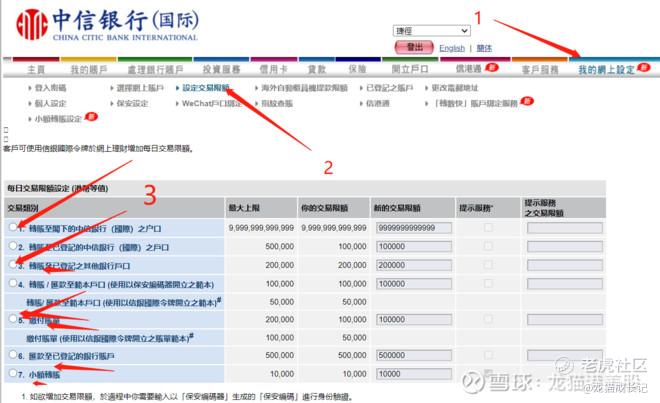The width and height of the screenshot is (660, 403).
Task: Click row 1 label 轉賬至閣下的中信銀行(國際)之戶口
Action: [95, 229]
